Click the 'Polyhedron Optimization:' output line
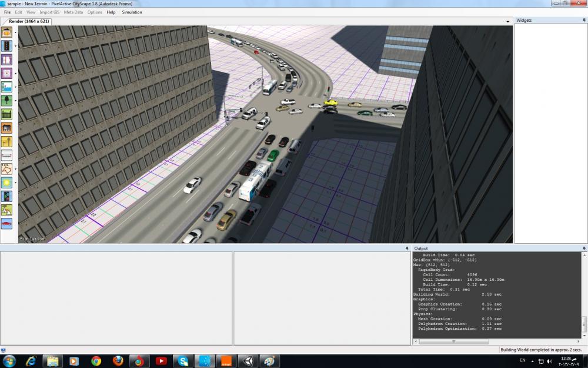This screenshot has height=368, width=588. point(460,329)
